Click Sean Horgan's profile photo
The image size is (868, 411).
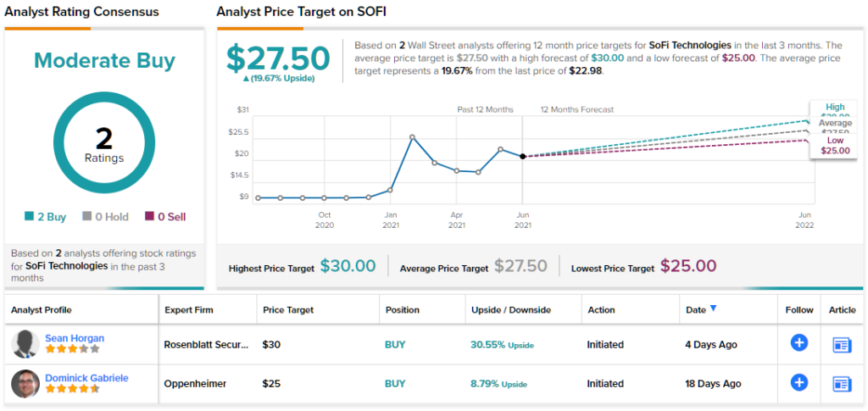click(25, 344)
